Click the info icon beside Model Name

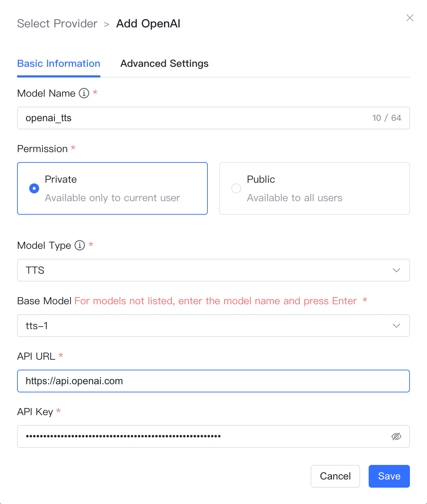[x=84, y=93]
